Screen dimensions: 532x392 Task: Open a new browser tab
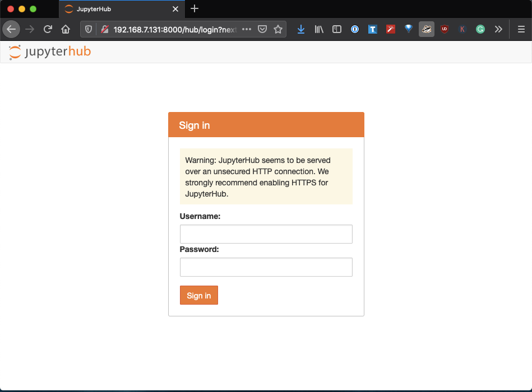(194, 9)
